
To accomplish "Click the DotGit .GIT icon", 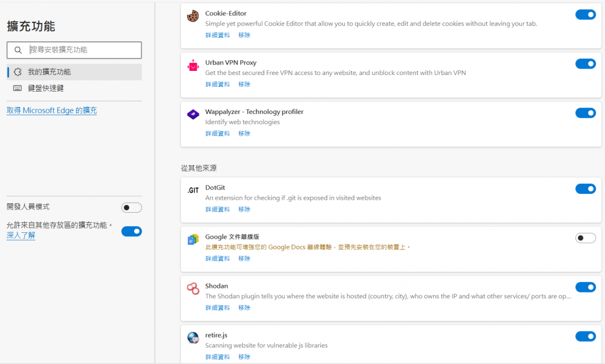I will point(193,190).
